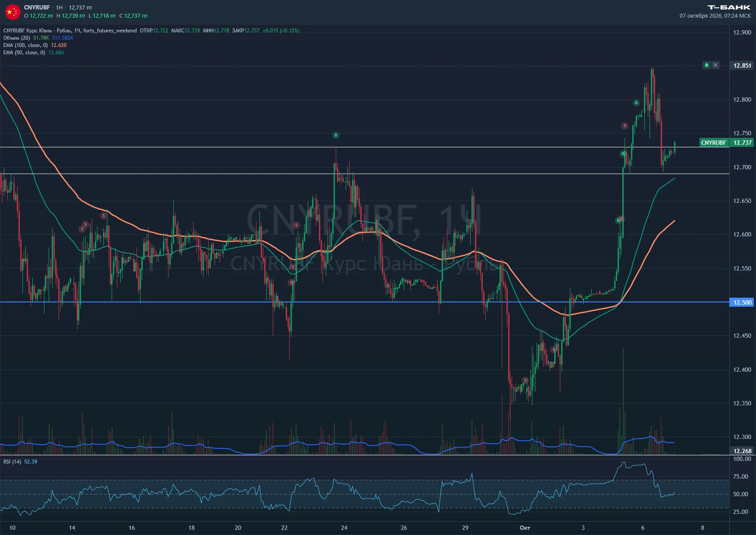Click the 'ОТКР 12.722' open value
Viewport: 756px width, 535px height.
point(154,31)
